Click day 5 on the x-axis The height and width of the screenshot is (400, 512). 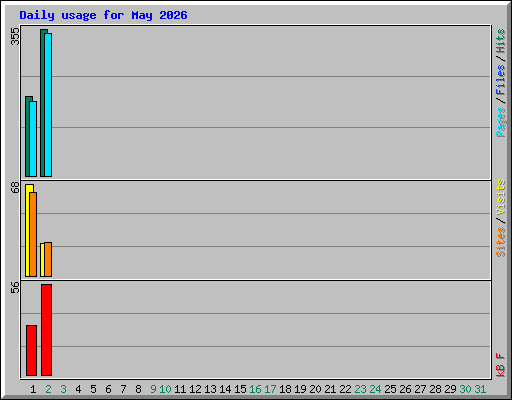coord(93,389)
